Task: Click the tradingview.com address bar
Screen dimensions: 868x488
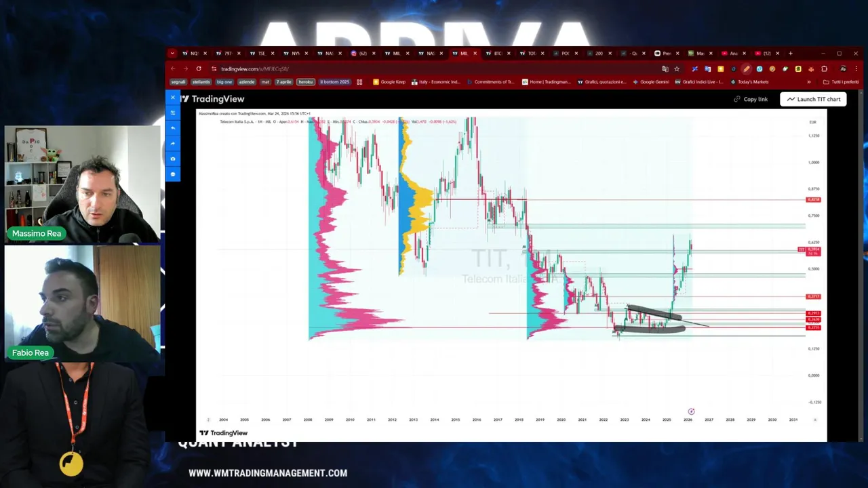Action: click(434, 68)
